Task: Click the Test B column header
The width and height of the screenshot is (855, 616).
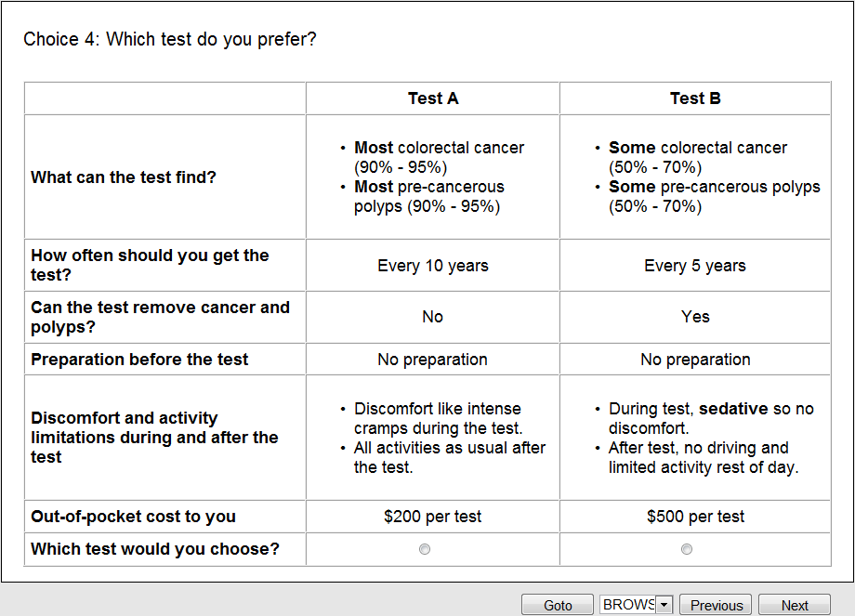Action: pos(695,98)
